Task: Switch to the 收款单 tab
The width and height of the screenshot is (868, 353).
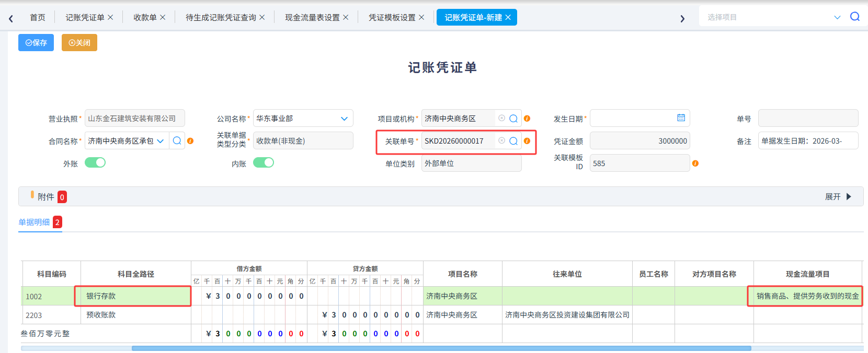Action: click(x=145, y=17)
